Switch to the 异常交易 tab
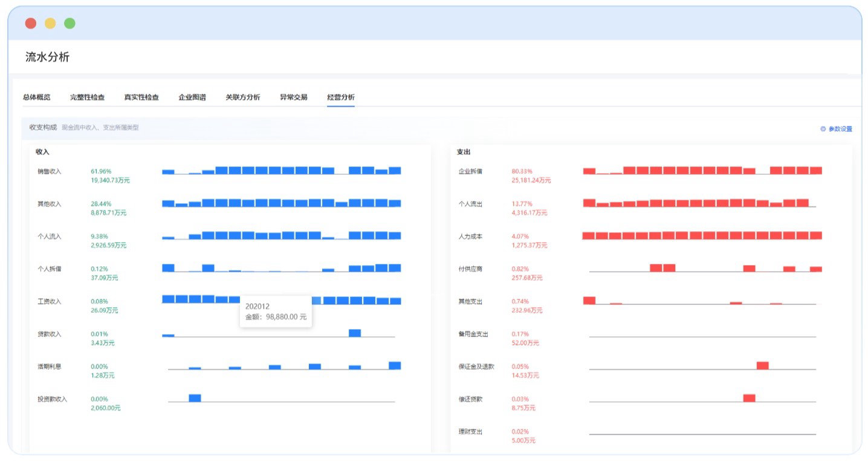 coord(294,97)
